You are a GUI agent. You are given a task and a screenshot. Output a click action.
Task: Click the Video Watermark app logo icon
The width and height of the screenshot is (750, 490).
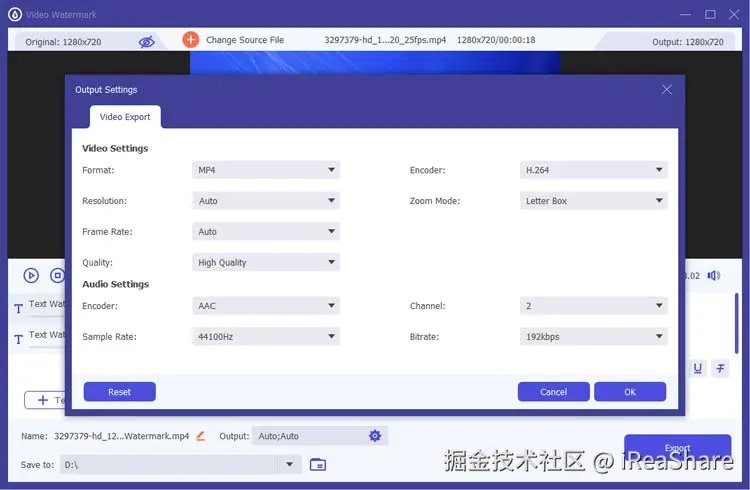(x=15, y=14)
